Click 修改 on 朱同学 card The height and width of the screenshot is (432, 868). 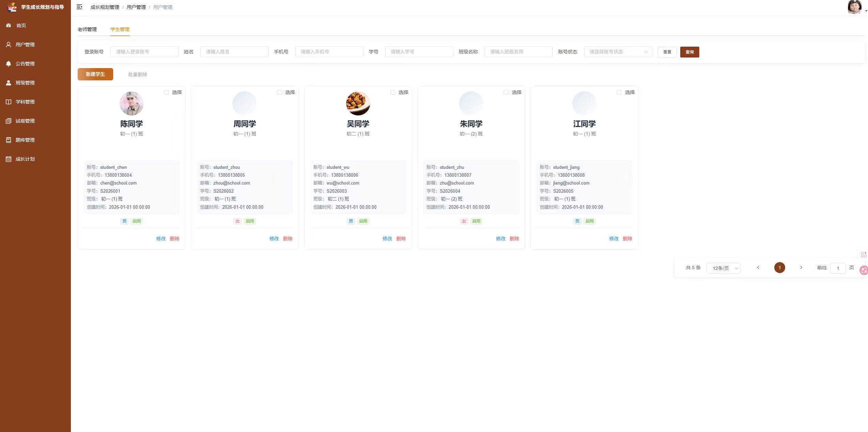pos(501,239)
